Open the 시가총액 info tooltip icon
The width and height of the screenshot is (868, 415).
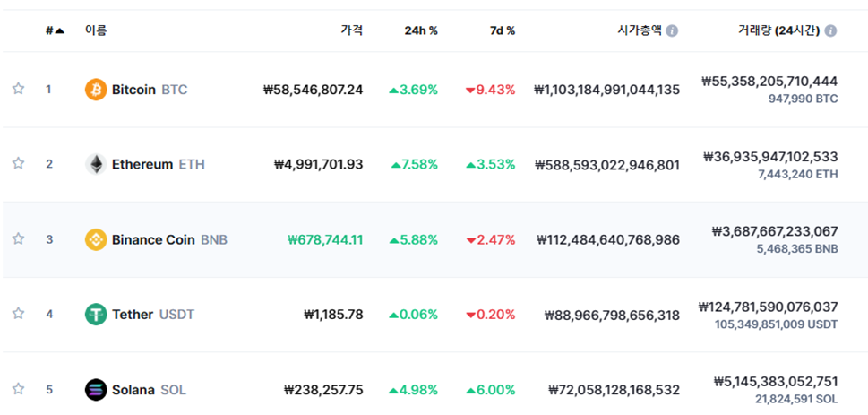(x=672, y=30)
